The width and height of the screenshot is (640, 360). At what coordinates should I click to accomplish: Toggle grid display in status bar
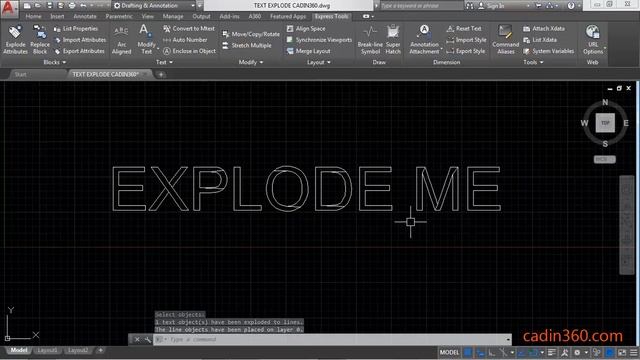(x=468, y=352)
